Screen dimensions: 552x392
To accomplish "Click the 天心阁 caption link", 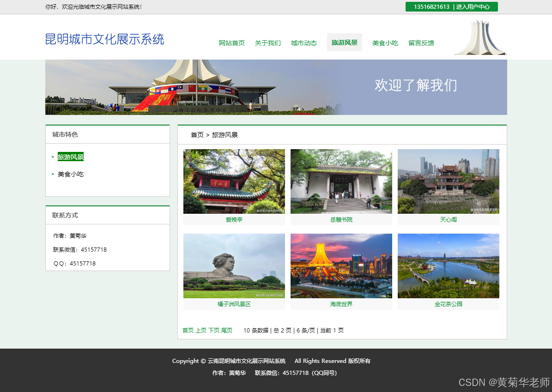I will coord(449,220).
